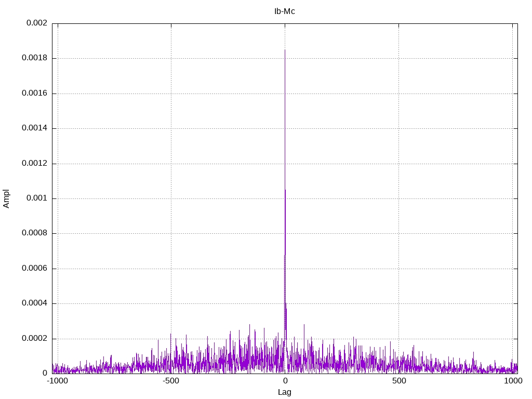Click the 0.0014 y-axis tick label
This screenshot has width=532, height=399.
point(34,128)
